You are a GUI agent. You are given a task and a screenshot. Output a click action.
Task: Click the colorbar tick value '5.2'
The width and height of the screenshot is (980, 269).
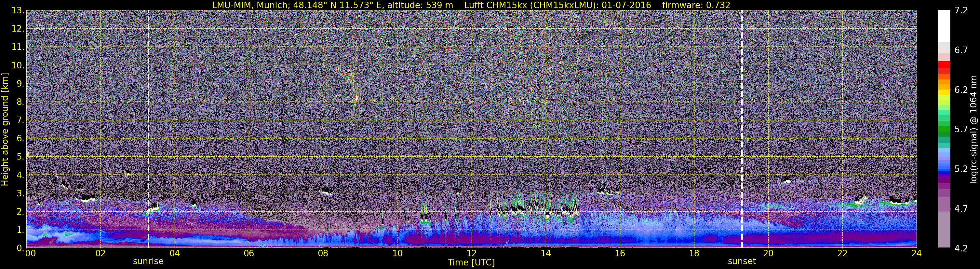[961, 169]
